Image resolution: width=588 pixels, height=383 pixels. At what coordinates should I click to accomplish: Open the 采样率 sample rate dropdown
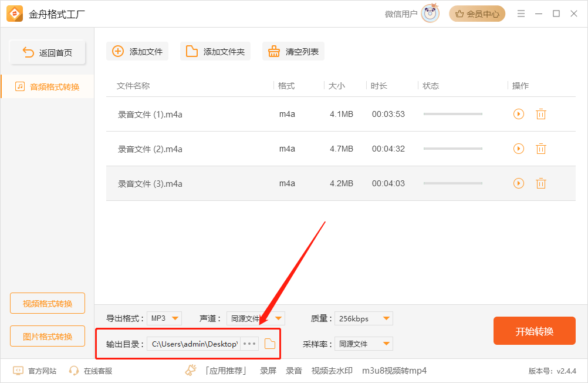[364, 344]
